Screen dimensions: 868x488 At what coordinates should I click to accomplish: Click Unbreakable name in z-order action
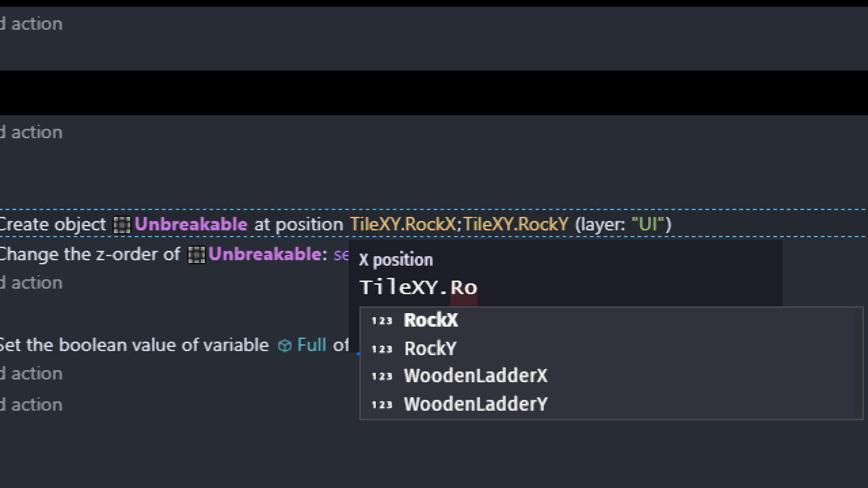[265, 254]
